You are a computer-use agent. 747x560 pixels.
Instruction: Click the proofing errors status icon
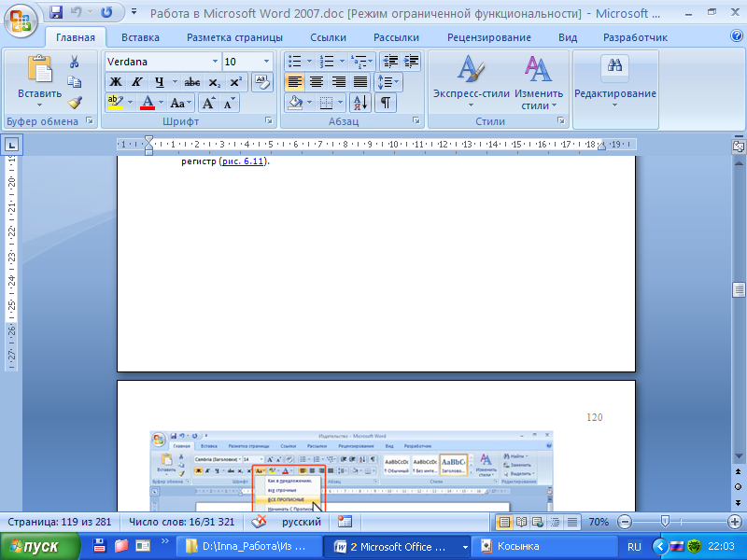pos(259,522)
